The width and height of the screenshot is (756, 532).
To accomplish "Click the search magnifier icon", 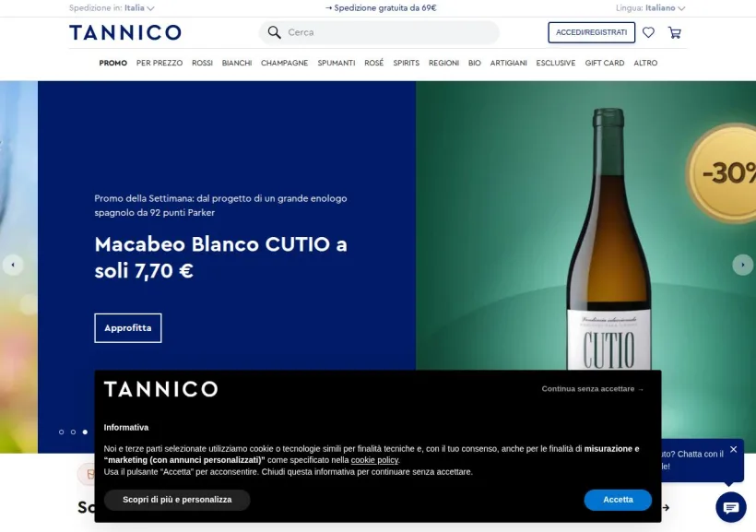I will (274, 32).
